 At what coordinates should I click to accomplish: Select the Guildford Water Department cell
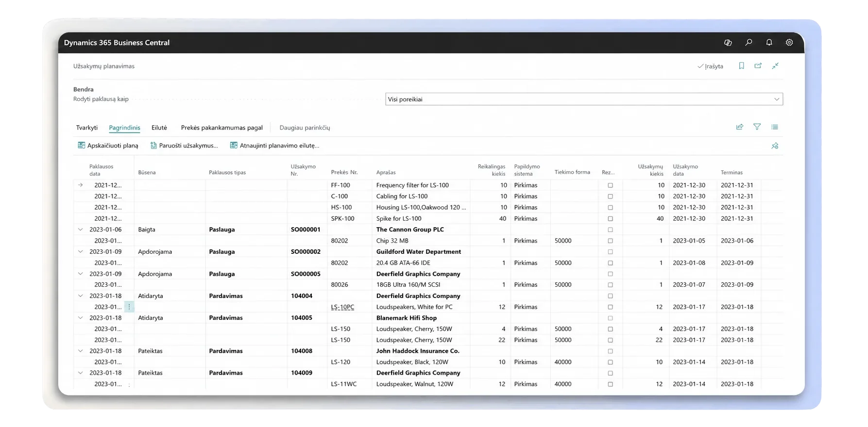(419, 251)
